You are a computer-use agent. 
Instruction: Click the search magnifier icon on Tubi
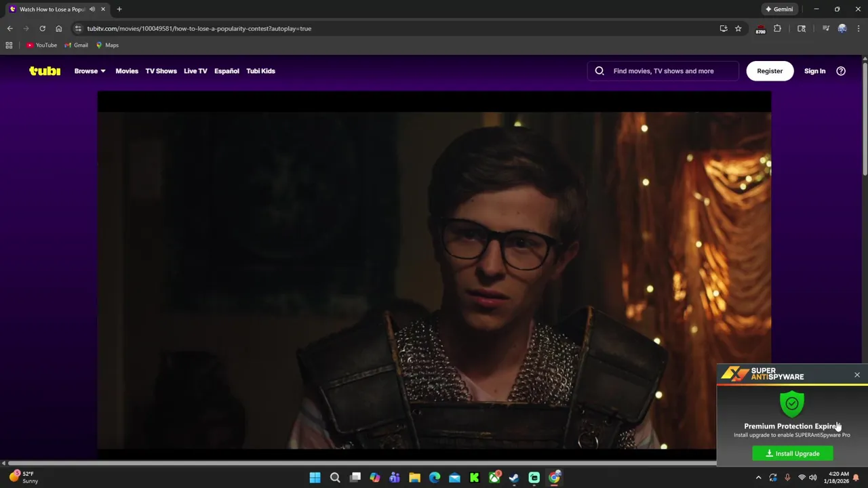tap(599, 70)
